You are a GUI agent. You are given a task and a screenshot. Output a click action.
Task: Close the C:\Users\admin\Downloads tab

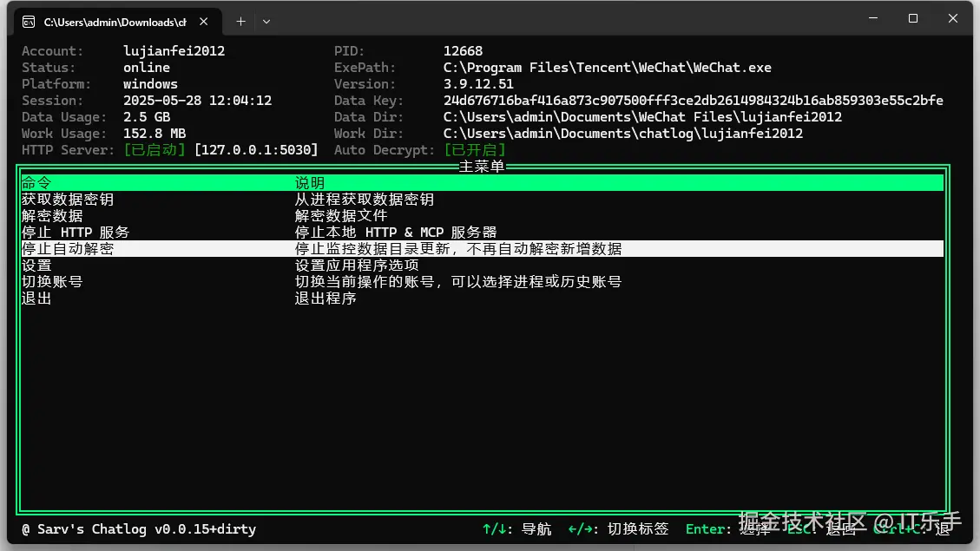coord(204,21)
